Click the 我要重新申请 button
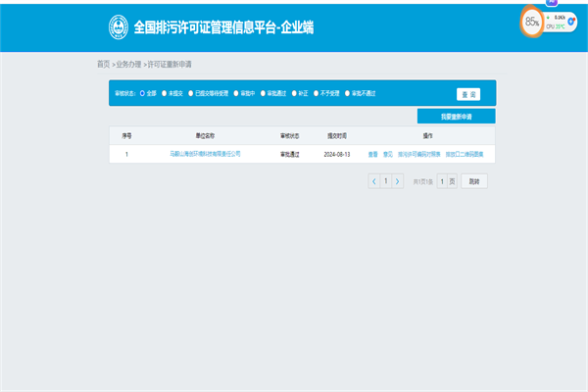588x392 pixels. pyautogui.click(x=456, y=117)
